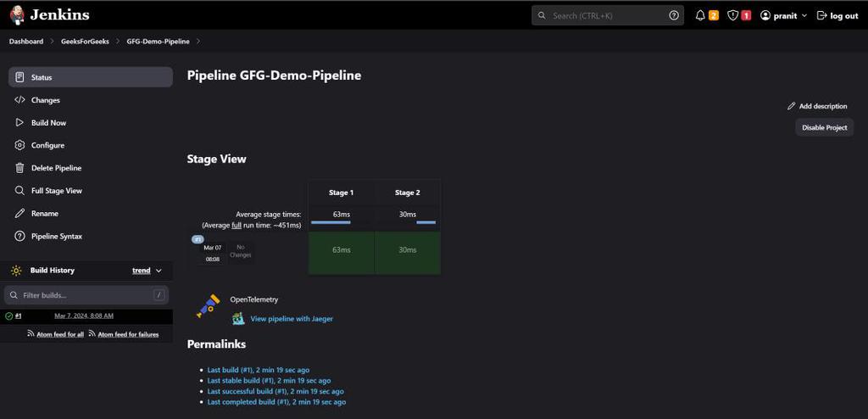
Task: Open Last completed build (#1) permalink
Action: pyautogui.click(x=277, y=402)
